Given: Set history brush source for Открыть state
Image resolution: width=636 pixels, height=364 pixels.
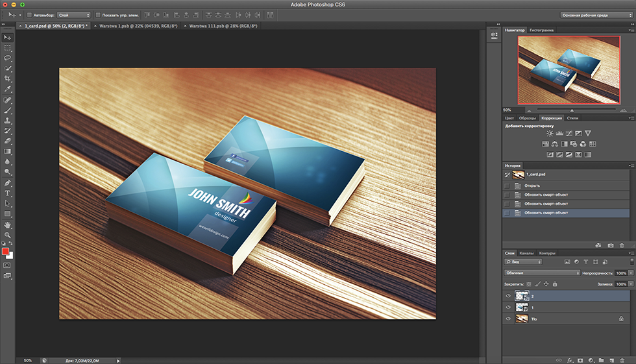Looking at the screenshot, I should [x=507, y=186].
